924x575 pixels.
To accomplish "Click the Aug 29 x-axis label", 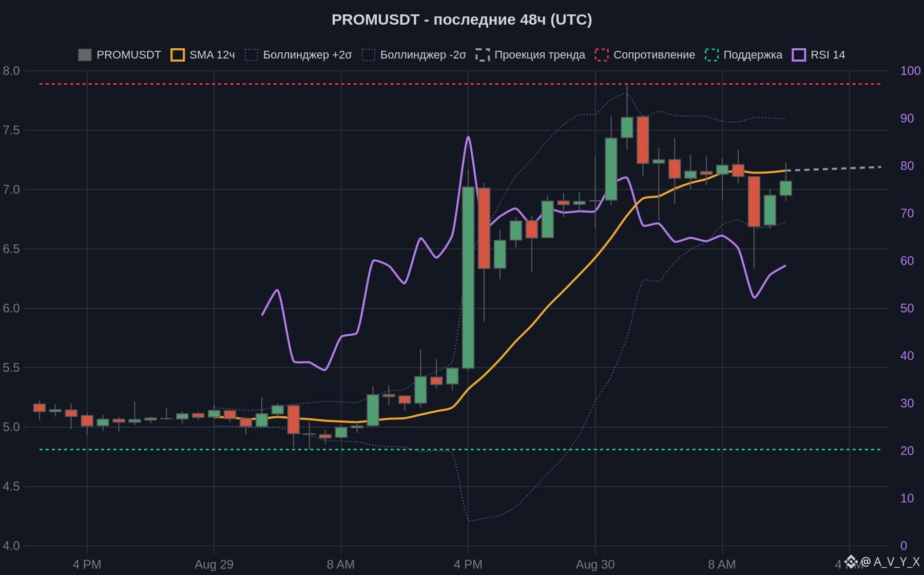I will click(x=214, y=565).
